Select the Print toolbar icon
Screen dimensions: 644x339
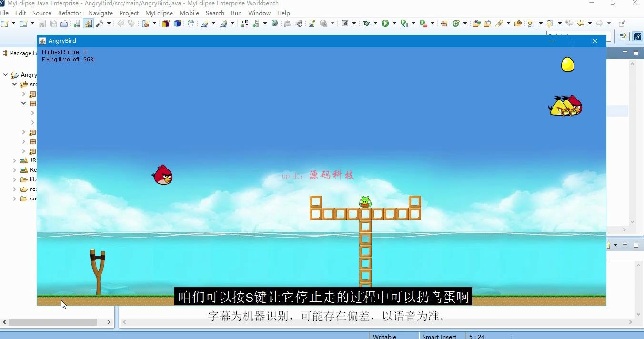click(64, 23)
